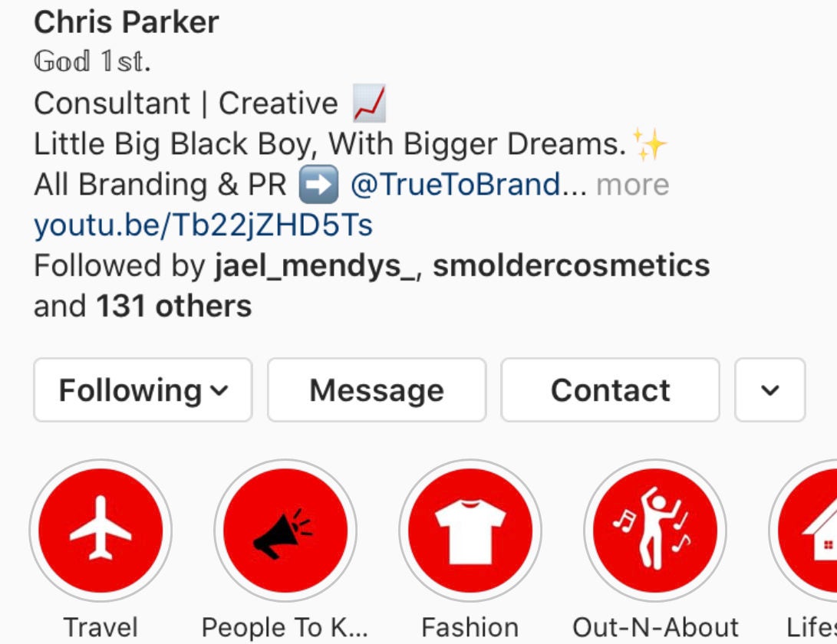Image resolution: width=837 pixels, height=644 pixels.
Task: Open the youtu.be/Tb22jZHD5Ts link
Action: click(203, 225)
